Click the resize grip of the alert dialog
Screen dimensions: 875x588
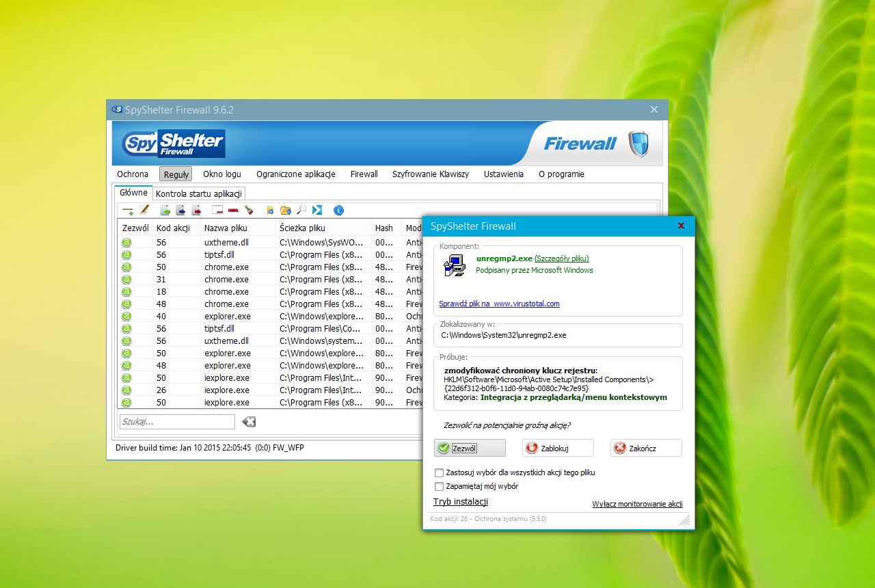685,520
